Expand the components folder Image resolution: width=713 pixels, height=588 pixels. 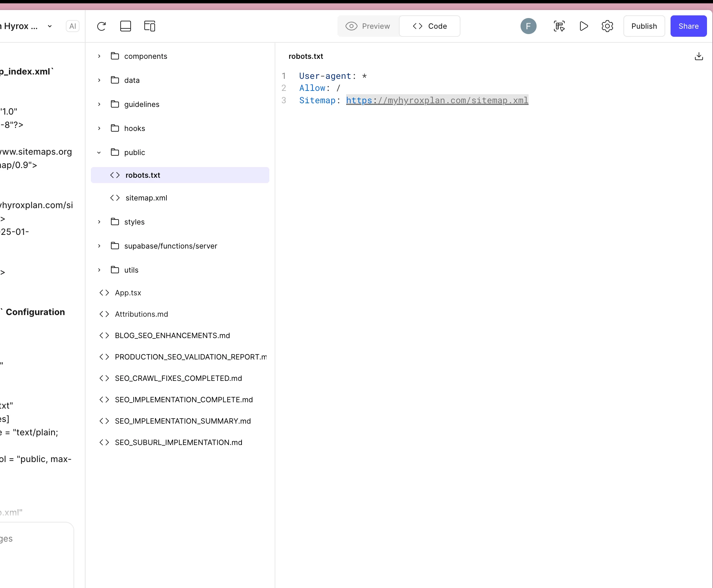point(99,56)
